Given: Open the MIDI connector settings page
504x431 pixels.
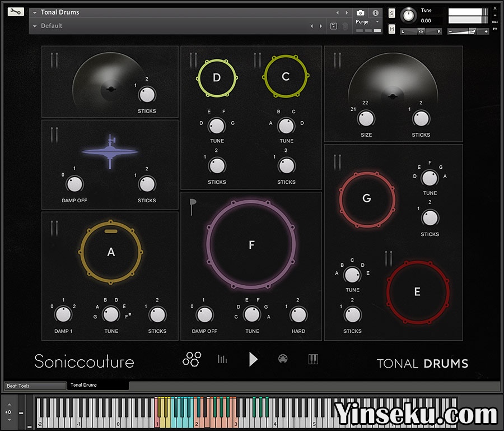Looking at the screenshot, I should click(x=283, y=359).
